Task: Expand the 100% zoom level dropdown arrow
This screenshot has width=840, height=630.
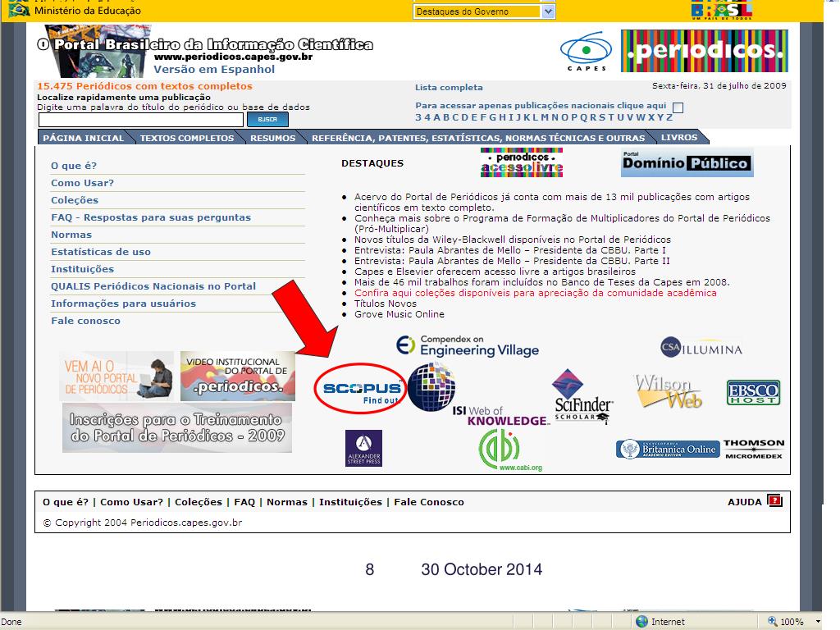Action: pyautogui.click(x=818, y=622)
